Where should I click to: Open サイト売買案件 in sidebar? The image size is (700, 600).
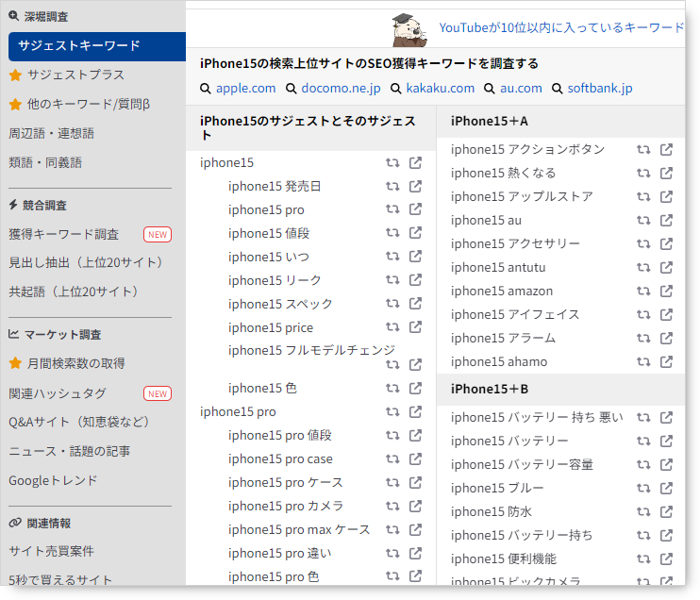51,551
